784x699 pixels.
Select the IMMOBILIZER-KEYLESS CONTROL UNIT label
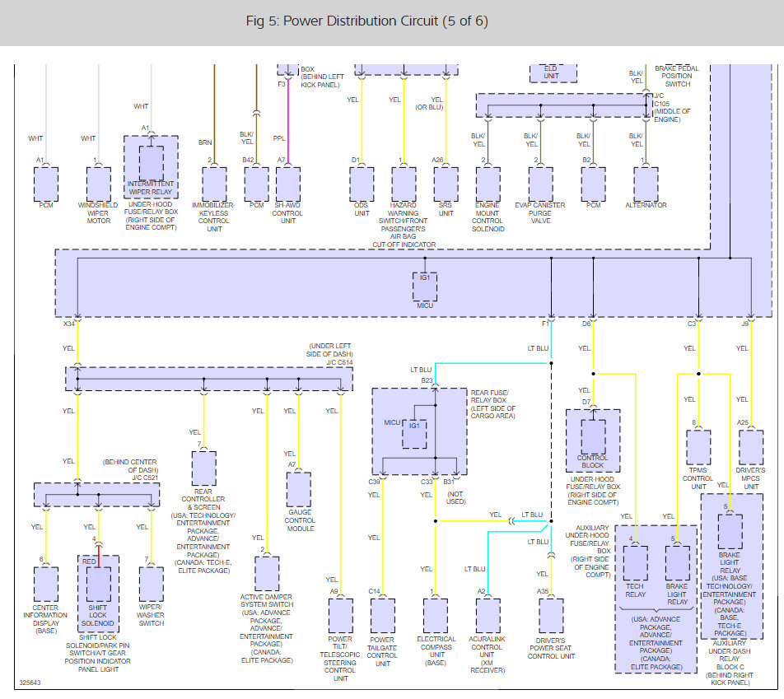point(213,217)
